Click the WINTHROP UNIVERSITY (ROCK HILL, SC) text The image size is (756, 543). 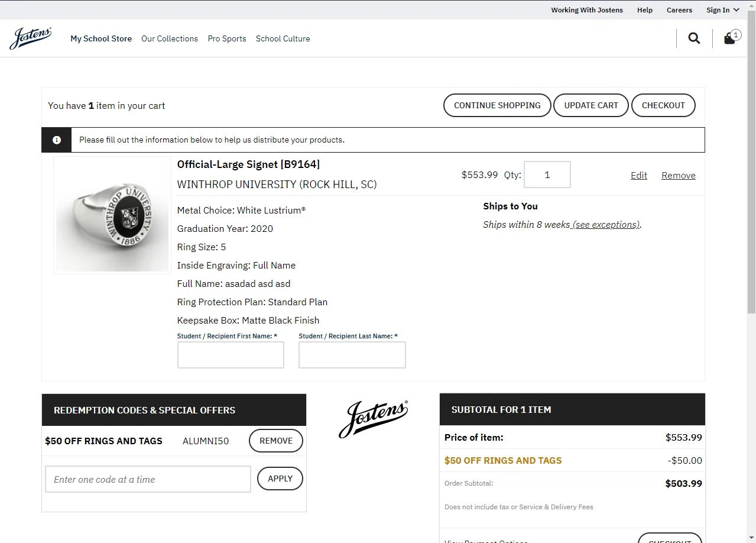click(277, 185)
